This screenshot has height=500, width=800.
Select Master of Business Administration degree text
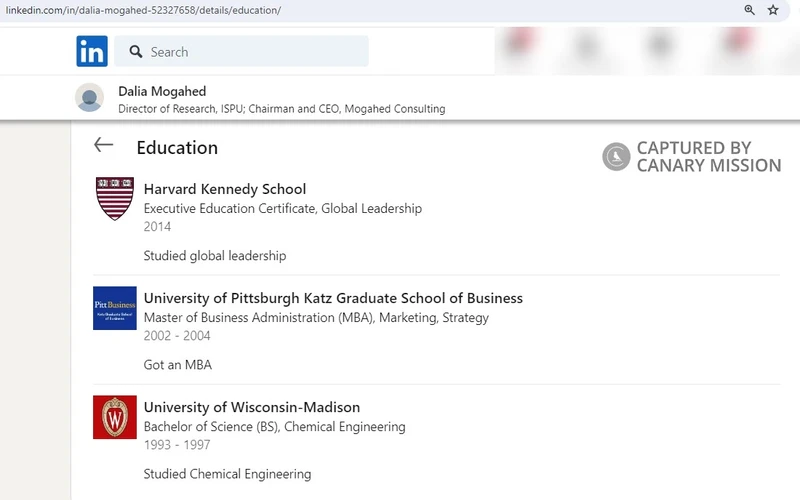click(316, 318)
